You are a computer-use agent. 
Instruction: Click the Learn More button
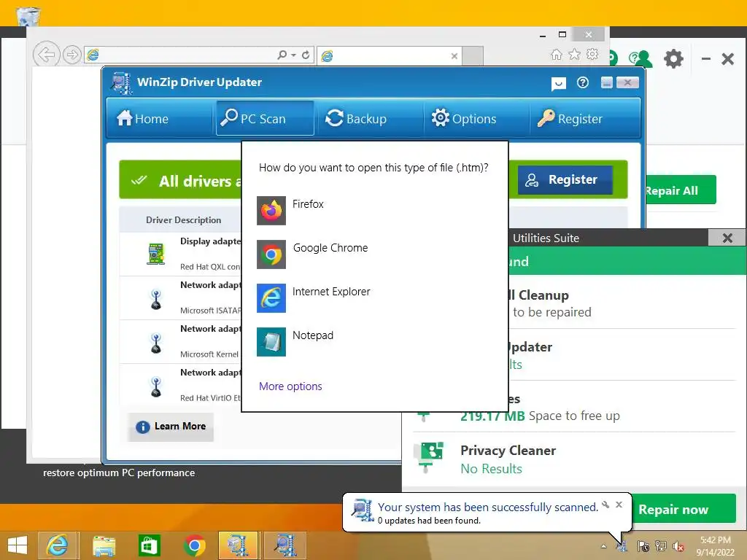[x=171, y=427]
